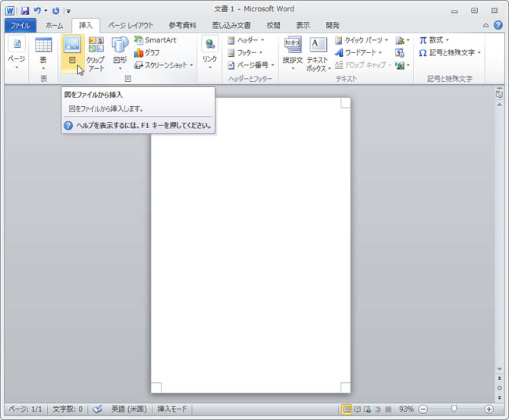Insert a テキストボックス text box
This screenshot has height=420, width=509.
click(317, 53)
